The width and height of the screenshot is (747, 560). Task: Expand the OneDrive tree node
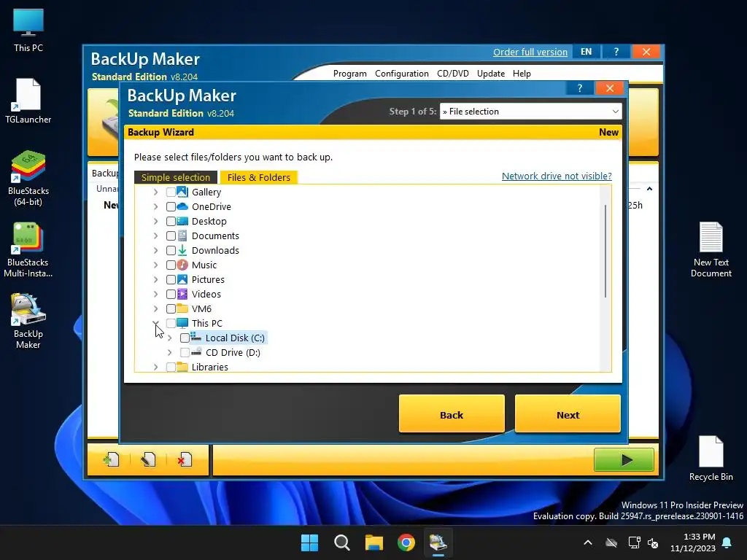156,206
